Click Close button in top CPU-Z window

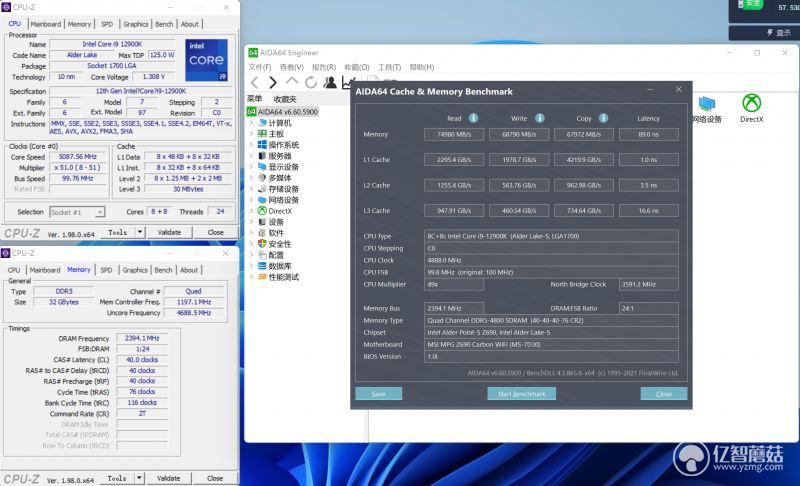pos(215,232)
